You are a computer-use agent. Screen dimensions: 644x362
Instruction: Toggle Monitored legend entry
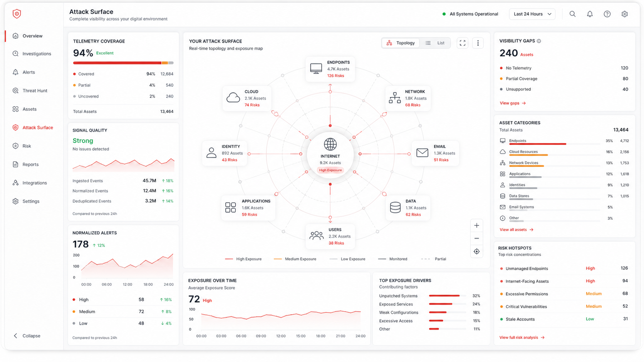pyautogui.click(x=392, y=259)
